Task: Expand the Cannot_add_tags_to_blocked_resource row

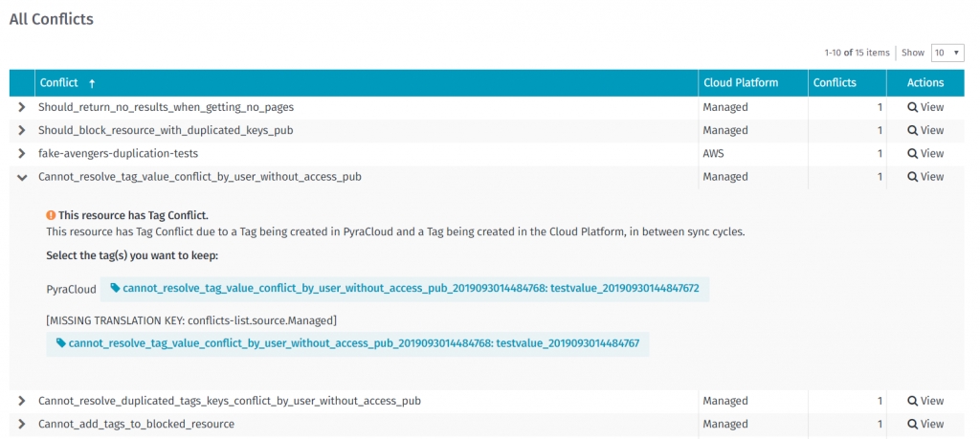Action: click(x=22, y=424)
